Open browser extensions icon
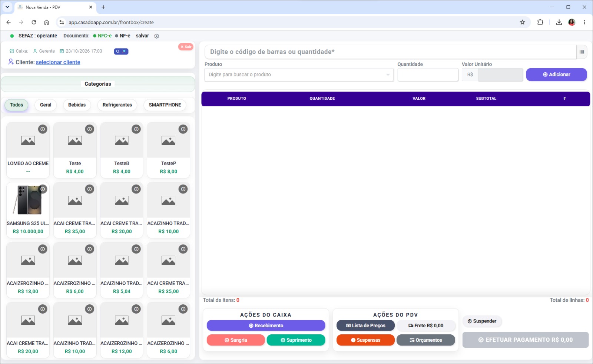The height and width of the screenshot is (364, 593). (x=540, y=22)
